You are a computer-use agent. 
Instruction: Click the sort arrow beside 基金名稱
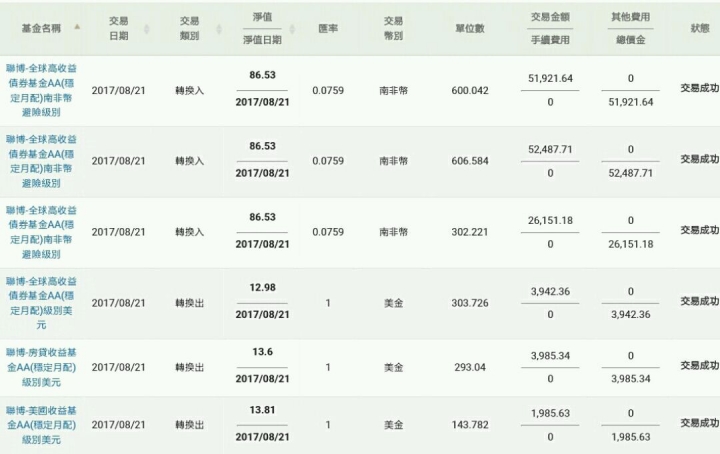77,27
